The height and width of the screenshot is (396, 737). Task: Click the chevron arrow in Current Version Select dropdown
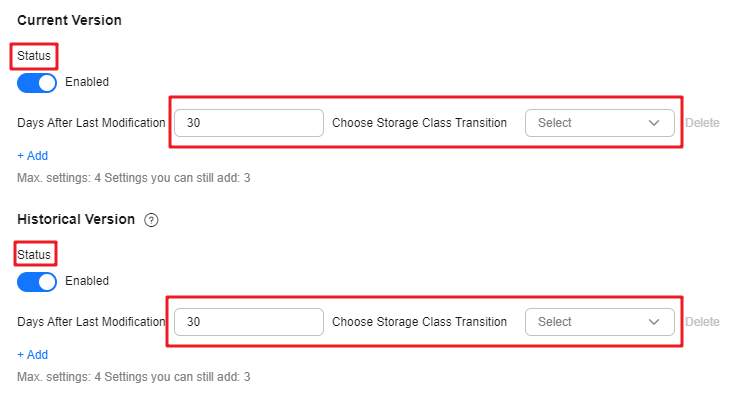point(654,123)
